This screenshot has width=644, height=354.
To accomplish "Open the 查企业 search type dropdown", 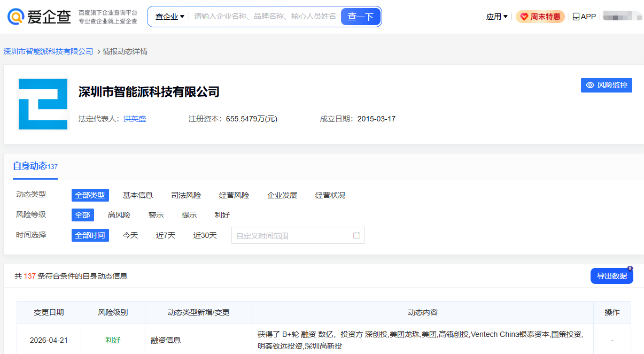I will (168, 16).
